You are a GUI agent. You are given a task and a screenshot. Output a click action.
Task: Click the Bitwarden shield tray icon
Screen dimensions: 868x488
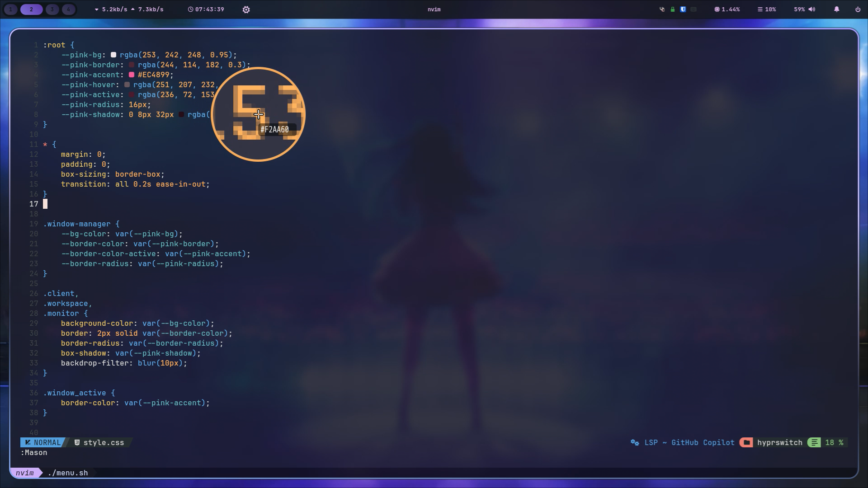[683, 9]
